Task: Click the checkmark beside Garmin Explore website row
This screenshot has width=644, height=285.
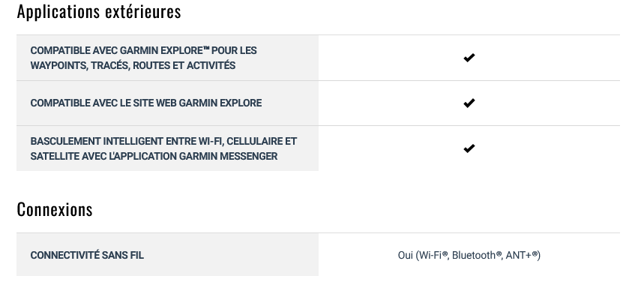Action: tap(469, 103)
